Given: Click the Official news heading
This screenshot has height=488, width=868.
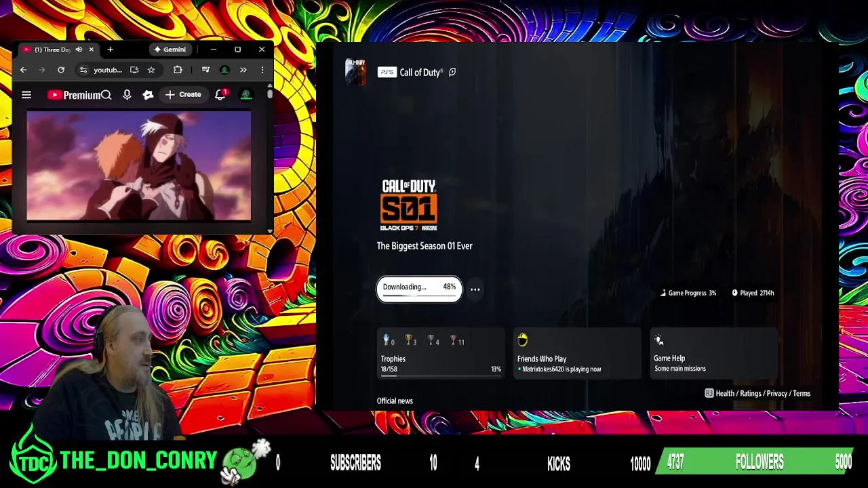Looking at the screenshot, I should 395,401.
